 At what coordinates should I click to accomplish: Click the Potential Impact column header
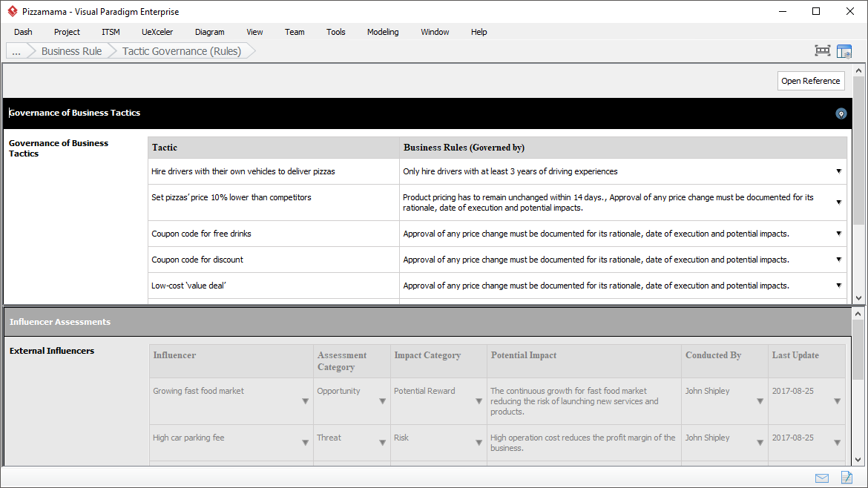tap(584, 360)
